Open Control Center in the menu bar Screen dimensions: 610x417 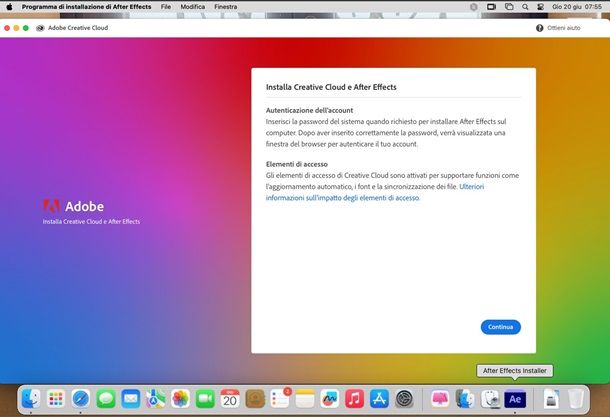click(540, 7)
